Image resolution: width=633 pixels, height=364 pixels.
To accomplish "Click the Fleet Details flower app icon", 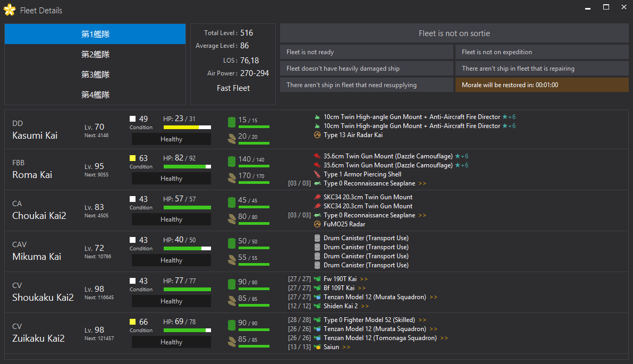I will tap(9, 10).
